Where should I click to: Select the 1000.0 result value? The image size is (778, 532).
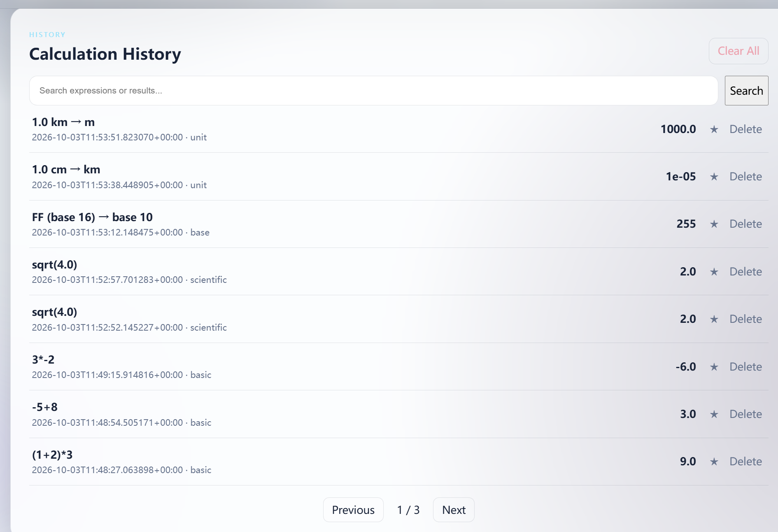point(678,129)
